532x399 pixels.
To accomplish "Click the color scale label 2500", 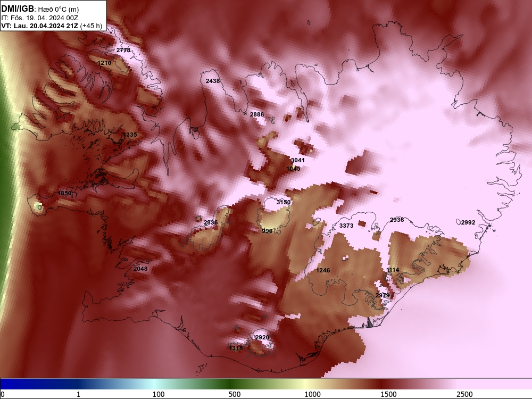I will coord(464,394).
